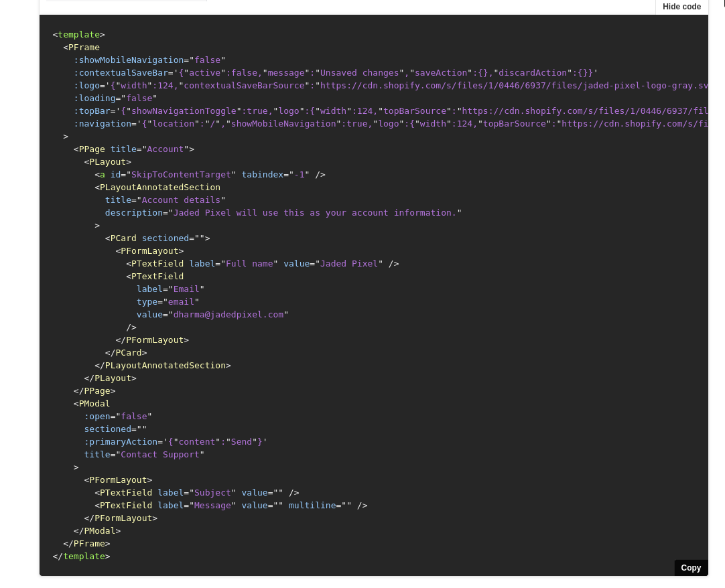Click the closing PModal tag
The width and height of the screenshot is (725, 588).
coord(97,530)
